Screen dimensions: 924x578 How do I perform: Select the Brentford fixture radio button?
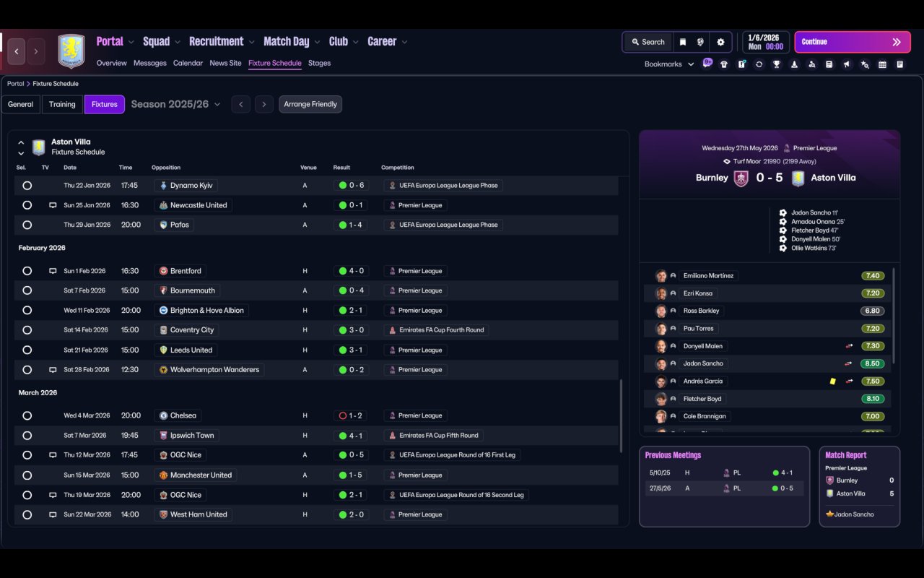point(27,271)
